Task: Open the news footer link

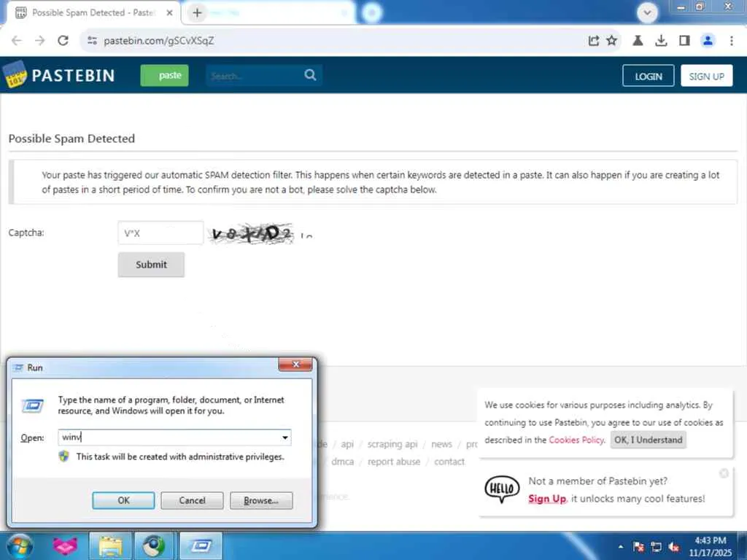Action: (x=441, y=444)
